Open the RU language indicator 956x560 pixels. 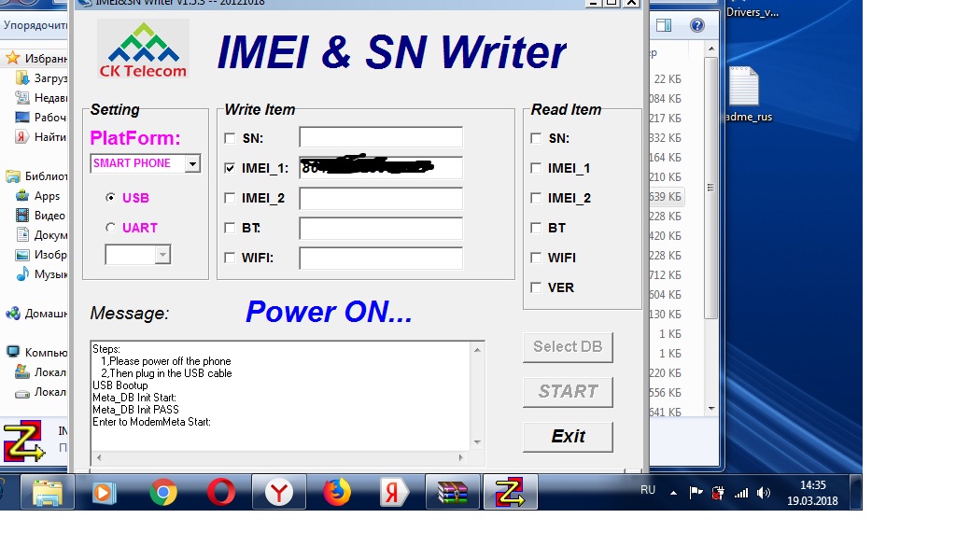pos(648,490)
